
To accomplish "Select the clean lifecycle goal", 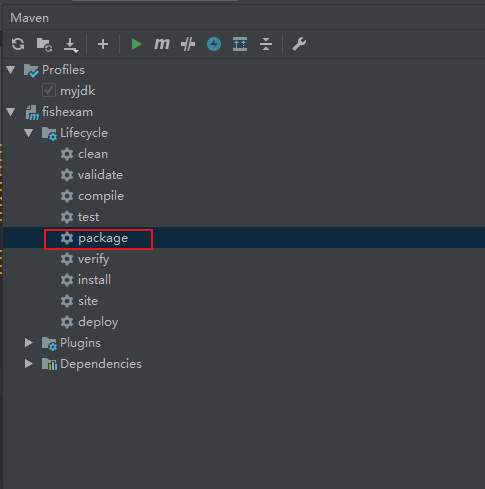I will [93, 154].
